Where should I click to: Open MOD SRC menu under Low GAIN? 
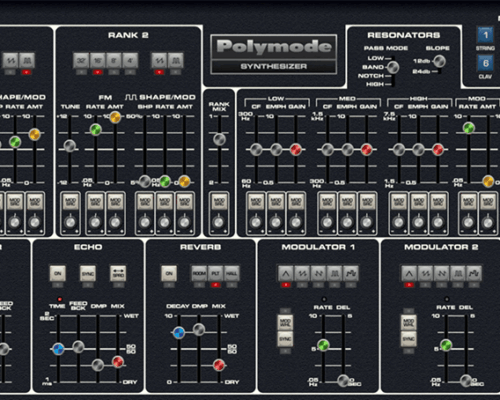point(296,201)
